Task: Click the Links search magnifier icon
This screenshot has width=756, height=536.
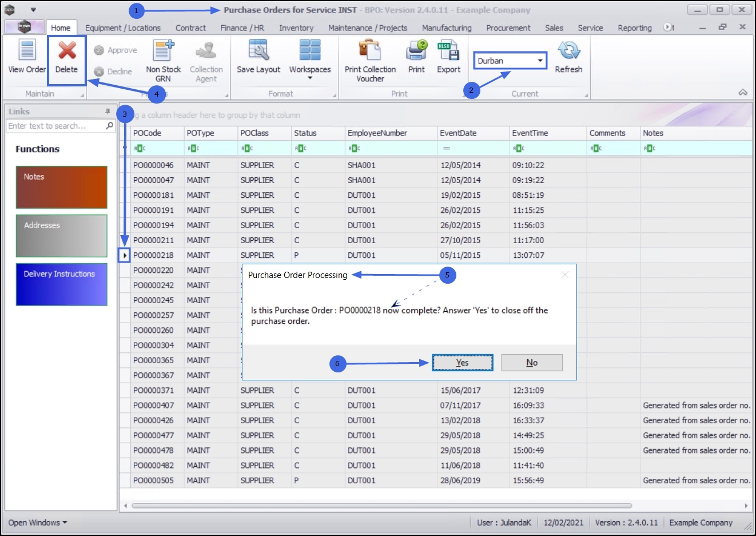Action: (x=110, y=125)
